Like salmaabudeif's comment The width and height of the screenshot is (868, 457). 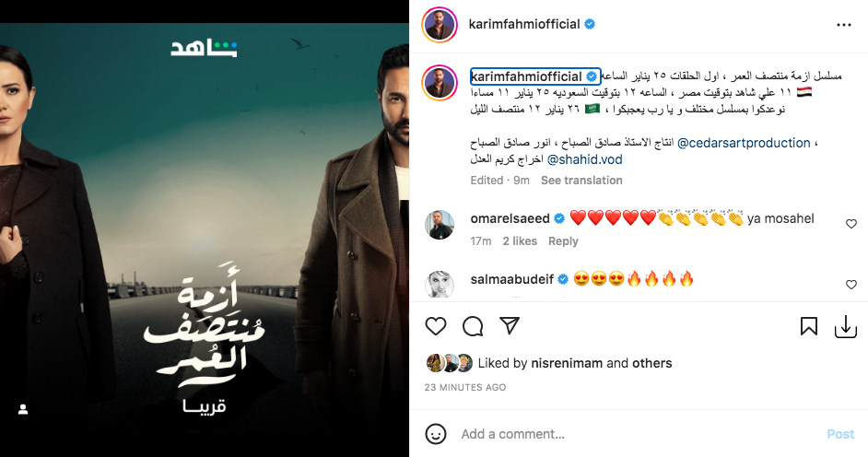click(x=851, y=285)
